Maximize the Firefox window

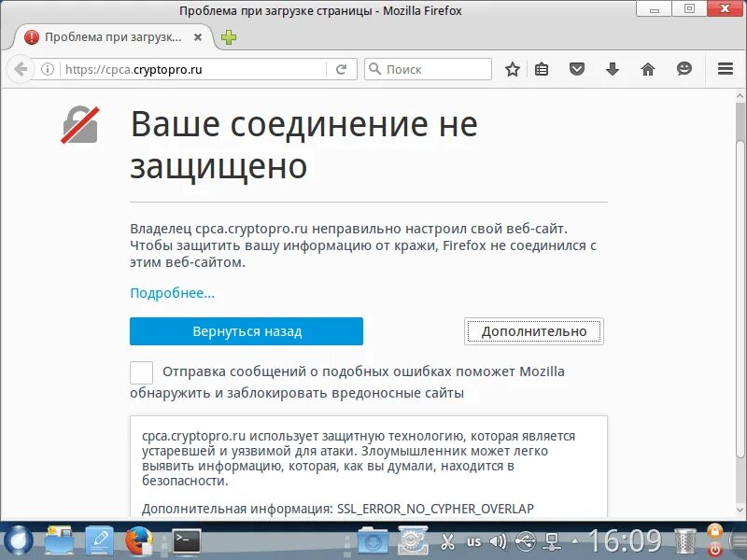coord(689,9)
